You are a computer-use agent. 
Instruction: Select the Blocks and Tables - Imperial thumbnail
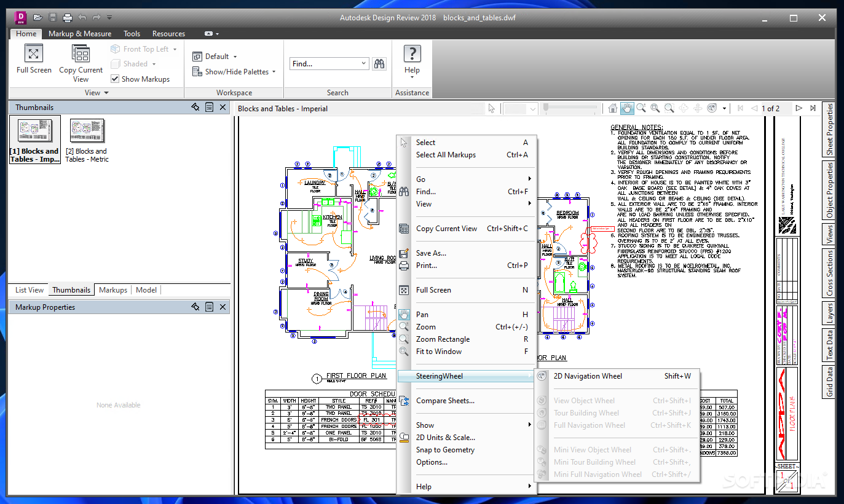tap(34, 141)
